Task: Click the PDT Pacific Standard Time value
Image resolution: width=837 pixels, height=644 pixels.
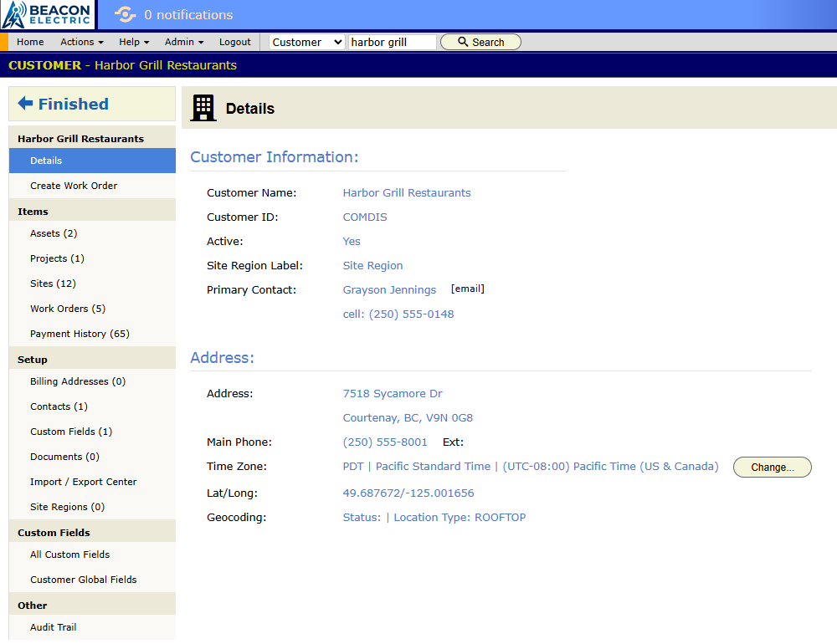Action: coord(531,467)
